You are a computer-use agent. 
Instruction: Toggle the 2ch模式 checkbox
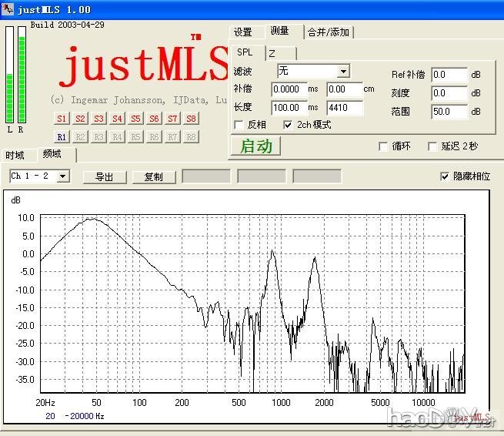[288, 125]
